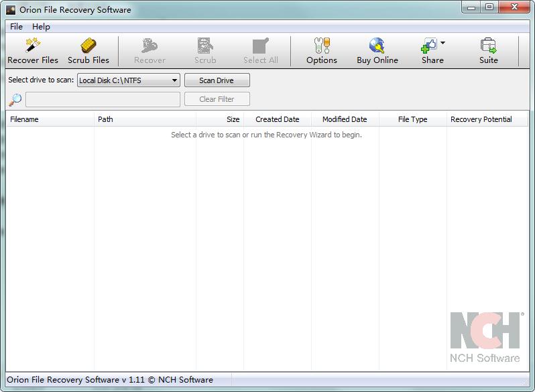Click the Share thumbs-up icon
The width and height of the screenshot is (535, 392).
coord(429,46)
